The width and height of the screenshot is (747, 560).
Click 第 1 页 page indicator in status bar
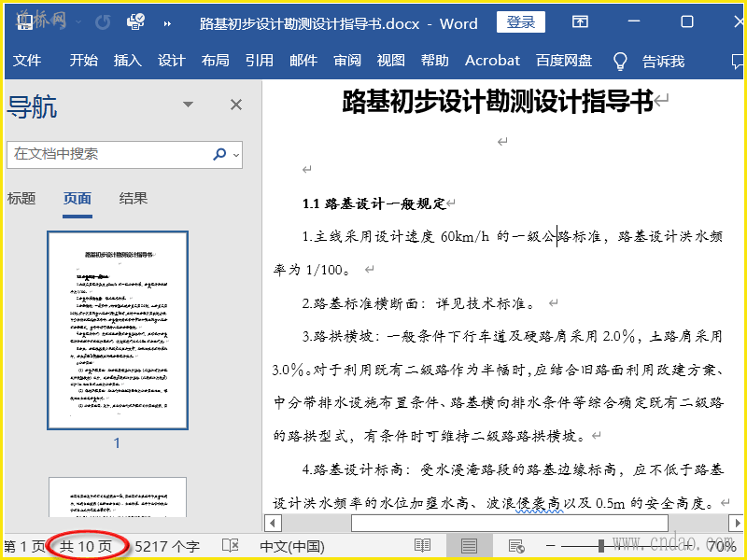[x=24, y=546]
